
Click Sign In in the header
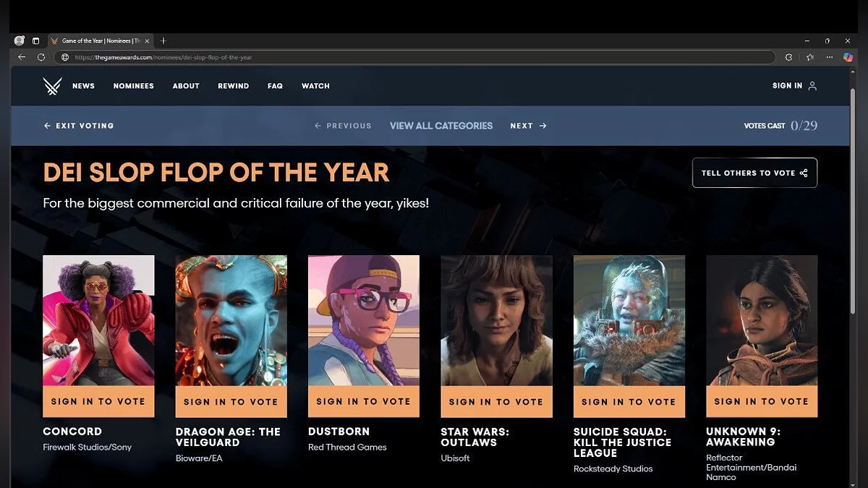pyautogui.click(x=793, y=86)
